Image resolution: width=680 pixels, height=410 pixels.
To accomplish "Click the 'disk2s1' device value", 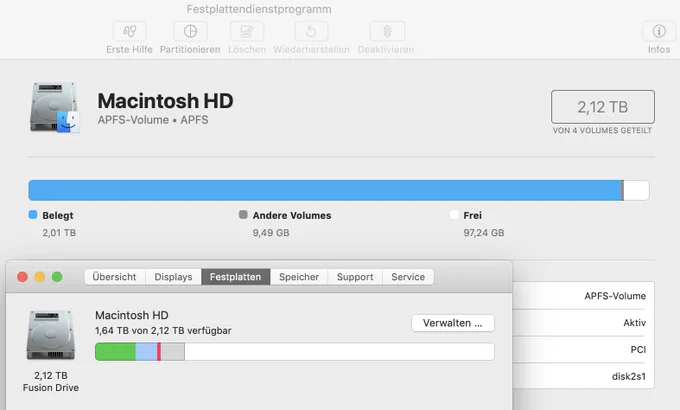I will coord(629,377).
